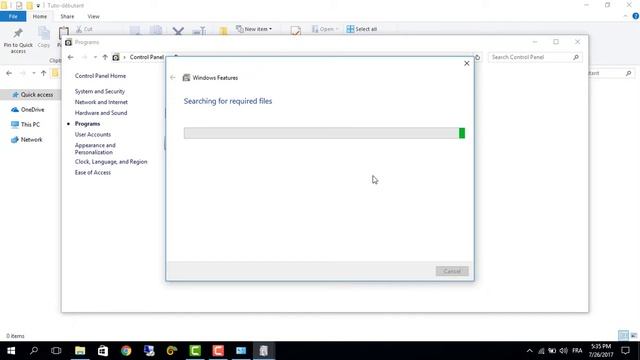
Task: Go back in File Explorer window
Action: 9,73
